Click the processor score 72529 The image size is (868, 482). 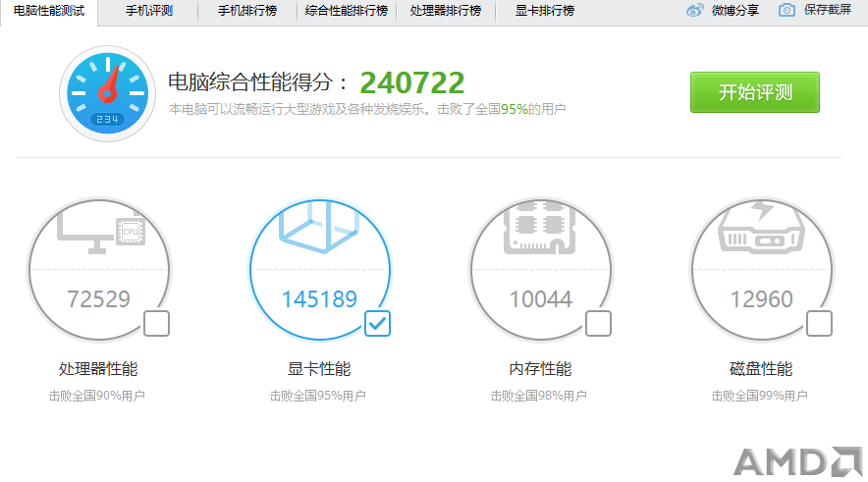[98, 299]
